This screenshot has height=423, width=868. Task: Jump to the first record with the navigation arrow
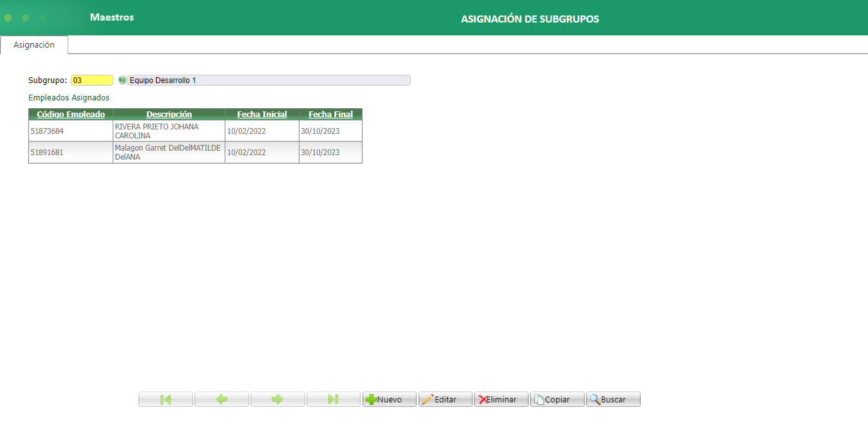pos(165,399)
